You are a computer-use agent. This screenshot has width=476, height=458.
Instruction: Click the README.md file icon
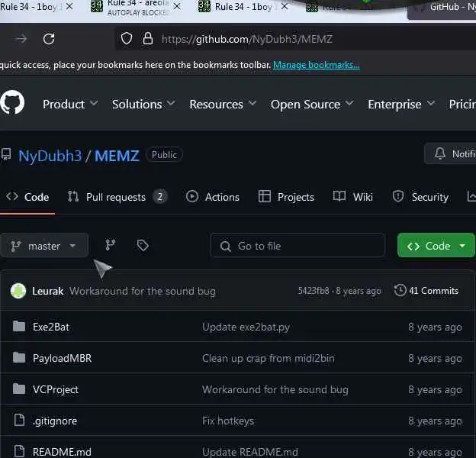[19, 451]
